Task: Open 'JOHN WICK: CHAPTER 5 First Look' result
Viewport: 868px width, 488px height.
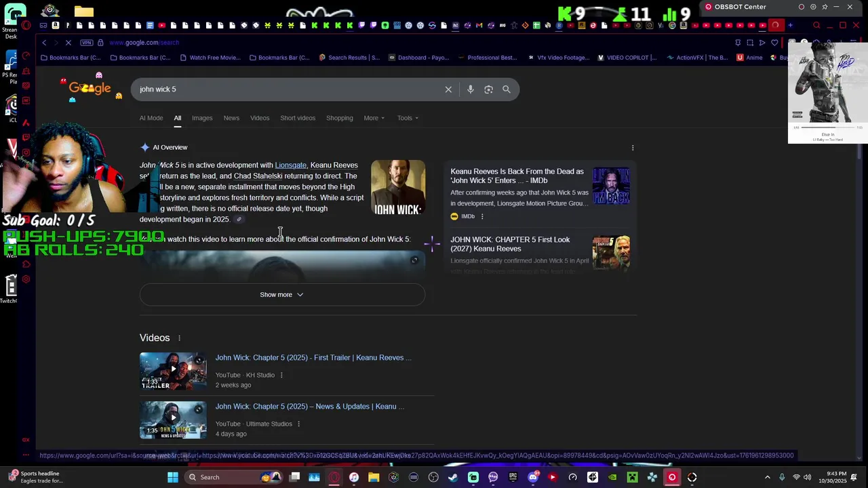Action: 510,244
